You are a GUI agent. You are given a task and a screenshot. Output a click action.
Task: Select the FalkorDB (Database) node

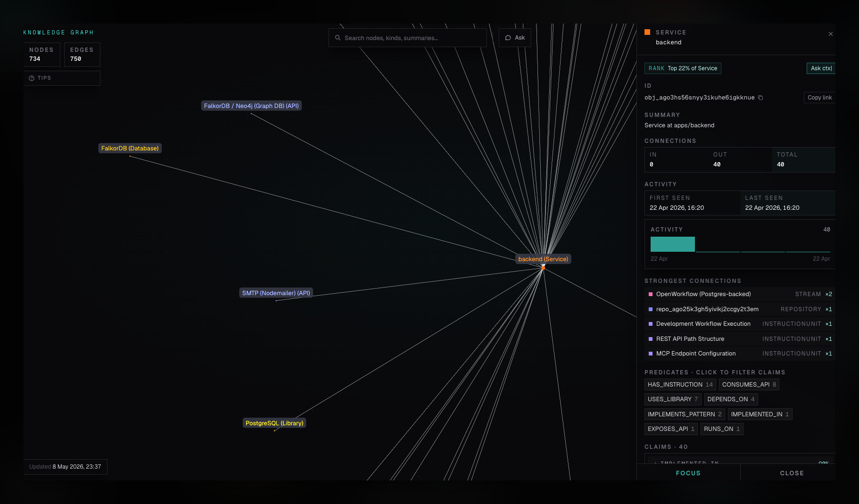pyautogui.click(x=130, y=149)
